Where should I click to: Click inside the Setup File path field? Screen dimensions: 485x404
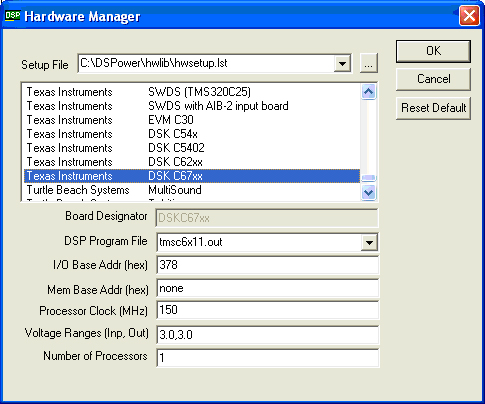[x=206, y=63]
